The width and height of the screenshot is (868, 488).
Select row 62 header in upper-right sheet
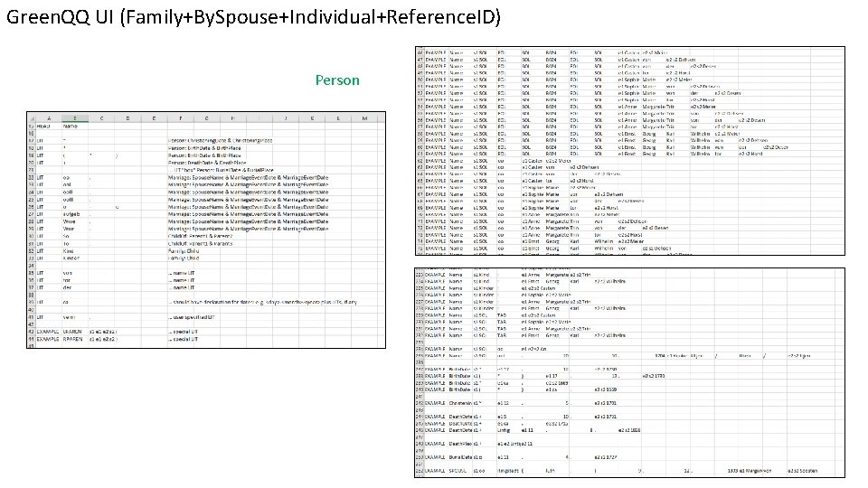click(420, 161)
